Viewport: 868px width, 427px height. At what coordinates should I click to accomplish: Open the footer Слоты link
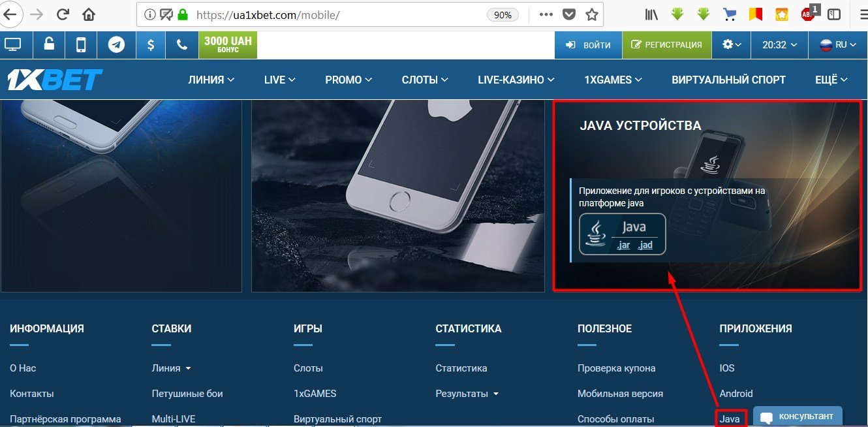(308, 368)
